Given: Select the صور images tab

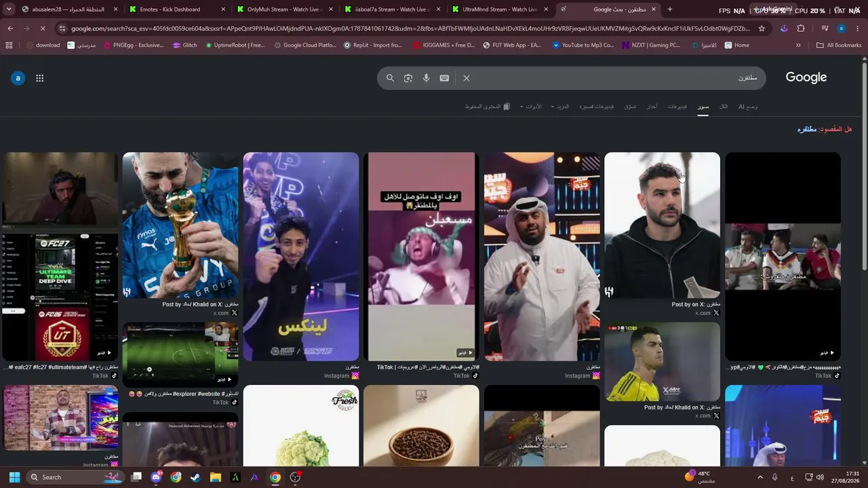Looking at the screenshot, I should (703, 106).
